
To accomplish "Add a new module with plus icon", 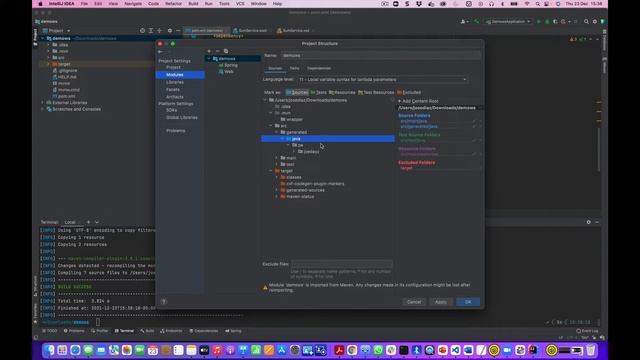I will click(209, 51).
